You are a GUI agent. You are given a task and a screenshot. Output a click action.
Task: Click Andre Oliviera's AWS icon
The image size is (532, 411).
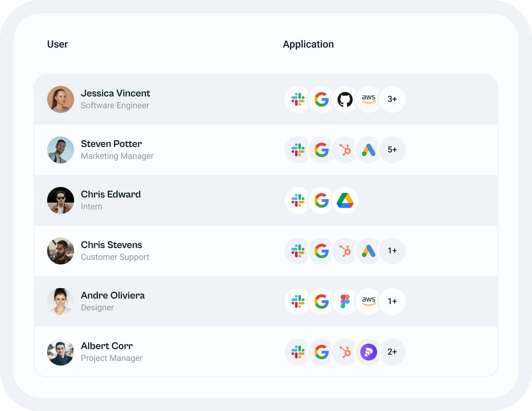(369, 302)
